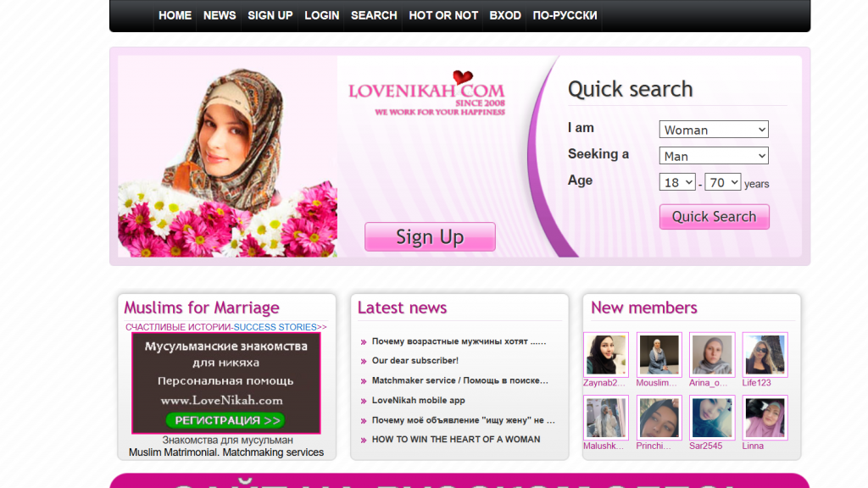The height and width of the screenshot is (488, 868).
Task: Open Princhi... member photo
Action: [x=659, y=418]
